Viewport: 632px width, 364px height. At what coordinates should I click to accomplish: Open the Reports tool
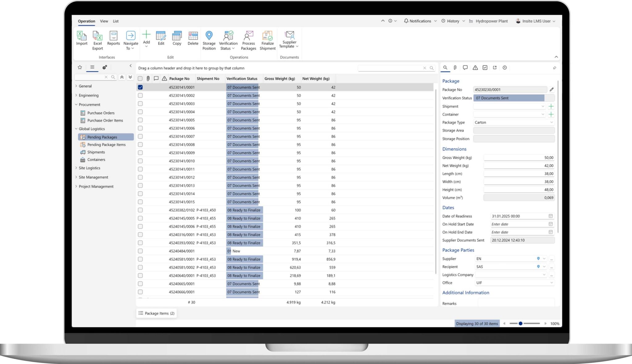[x=113, y=37]
